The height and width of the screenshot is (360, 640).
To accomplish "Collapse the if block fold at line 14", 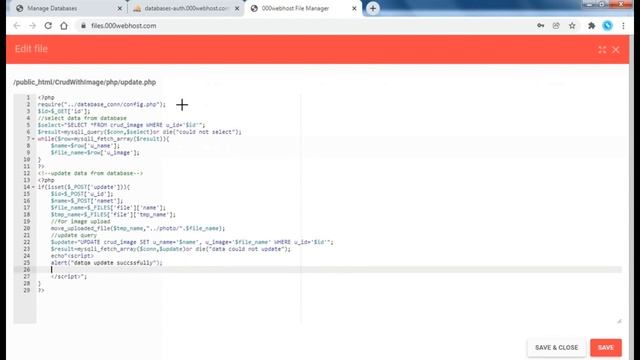I will (33, 187).
